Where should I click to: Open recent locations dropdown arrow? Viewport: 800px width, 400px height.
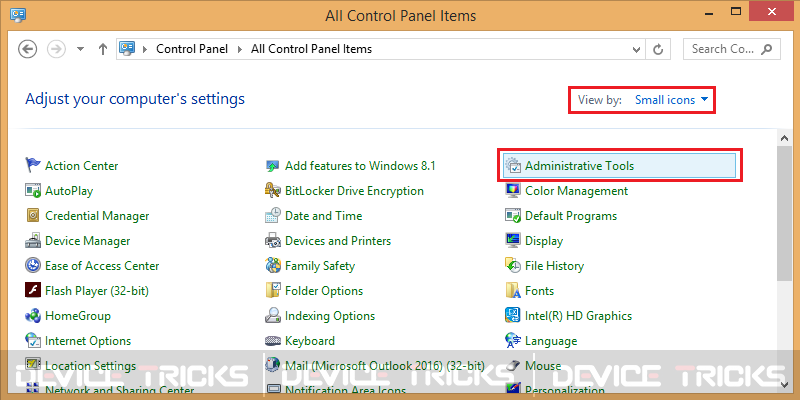80,49
